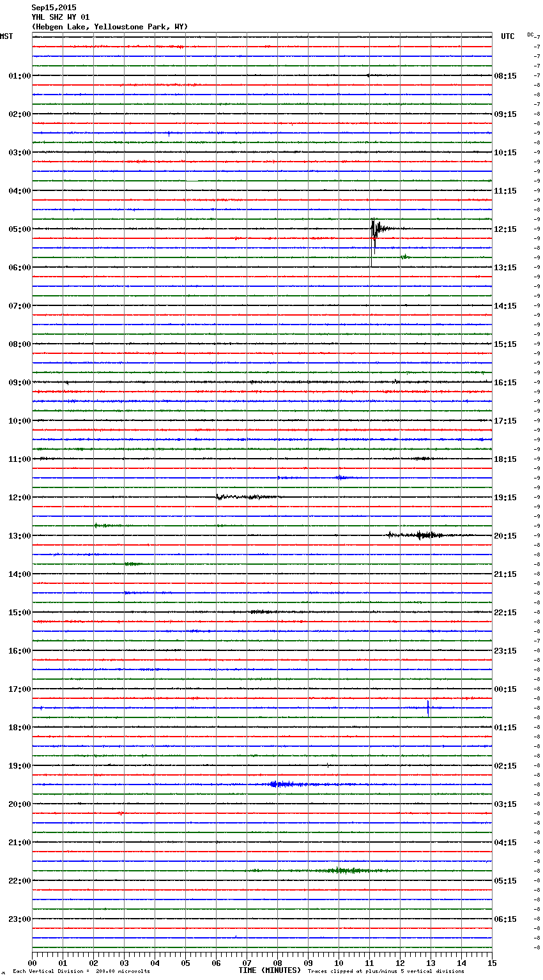Screen dimensions: 543x980
Task: Select the 12:00 MST time label
Action: point(20,498)
